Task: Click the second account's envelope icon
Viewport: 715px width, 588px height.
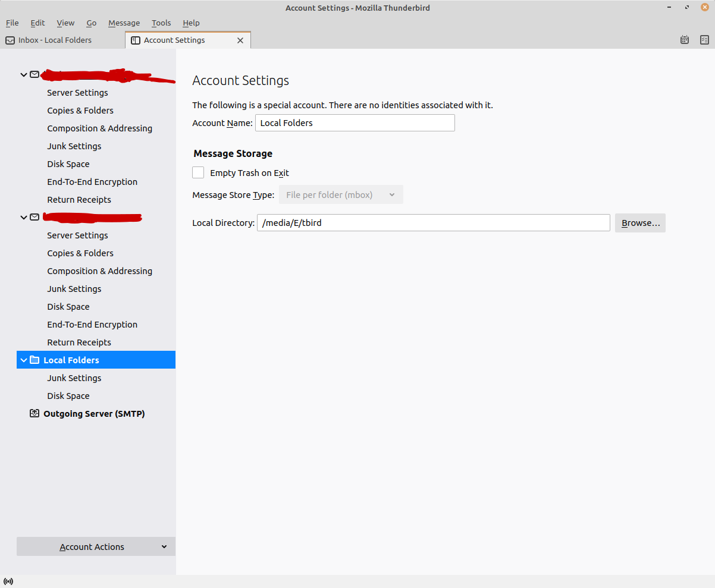Action: coord(35,217)
